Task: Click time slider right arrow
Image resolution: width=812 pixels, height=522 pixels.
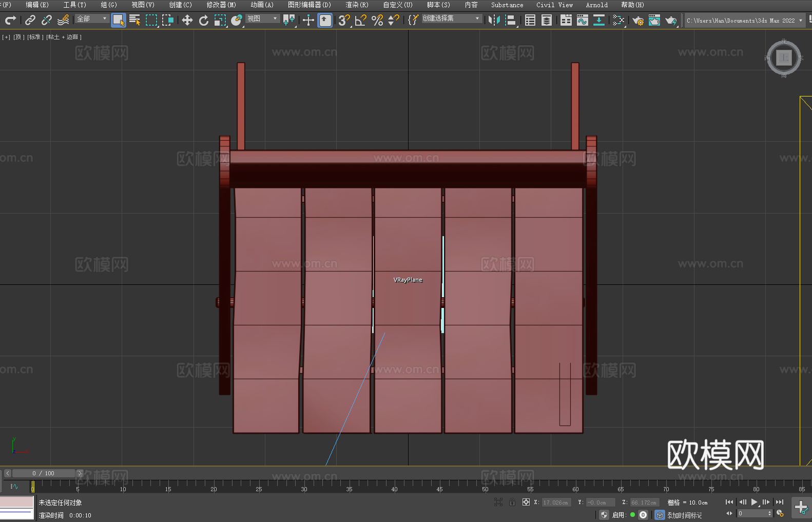Action: click(80, 473)
